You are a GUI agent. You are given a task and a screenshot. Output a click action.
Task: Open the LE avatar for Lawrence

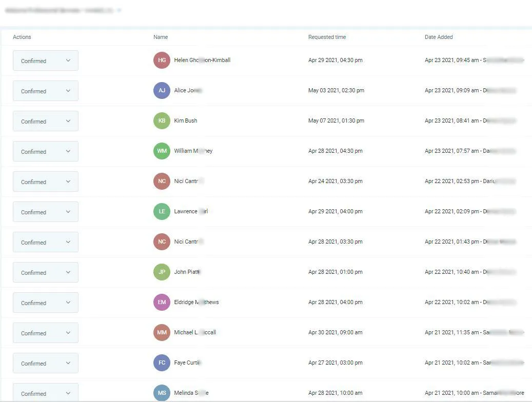162,211
